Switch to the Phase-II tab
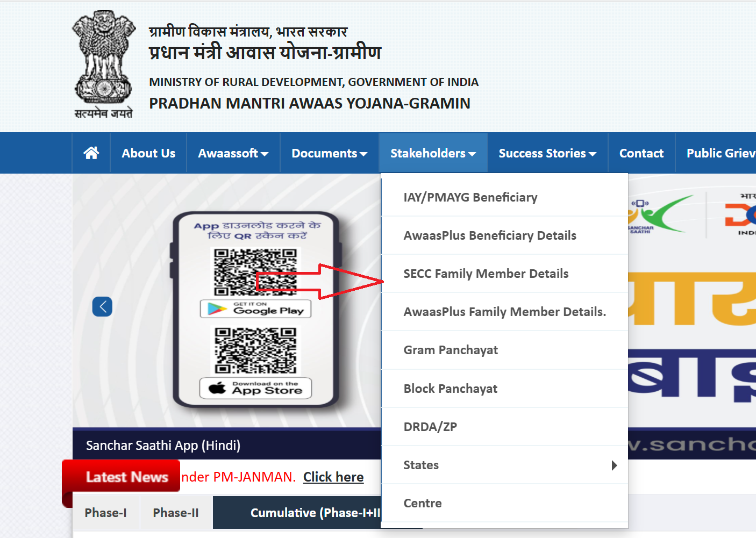The width and height of the screenshot is (756, 538). 176,513
